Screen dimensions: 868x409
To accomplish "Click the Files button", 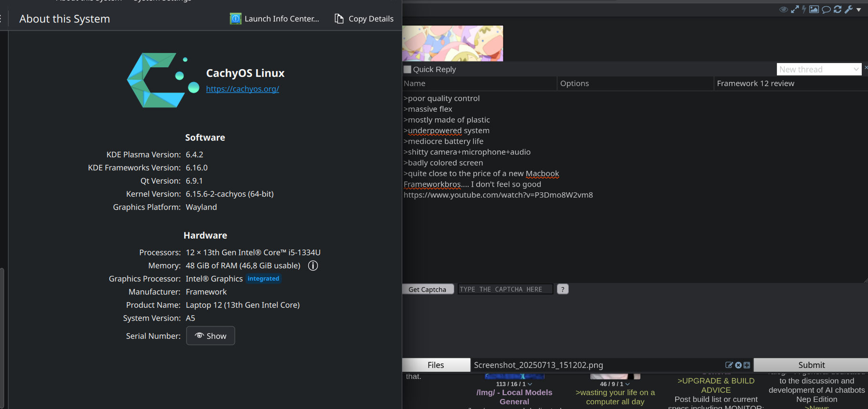I will pos(436,365).
